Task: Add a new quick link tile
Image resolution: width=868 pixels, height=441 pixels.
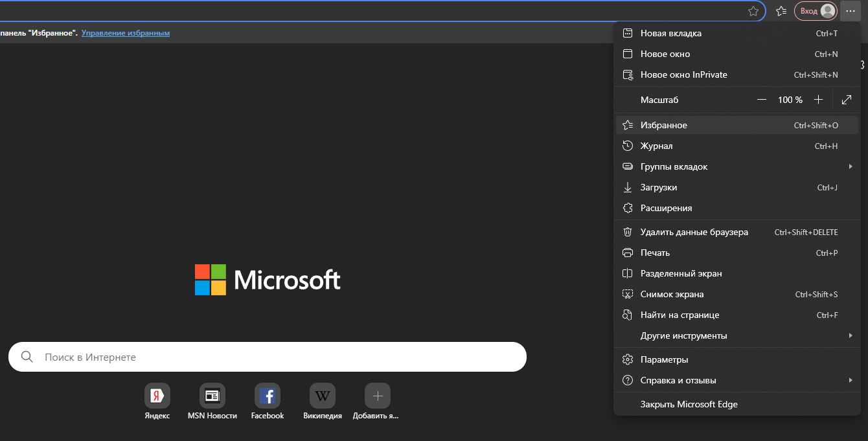Action: click(378, 396)
